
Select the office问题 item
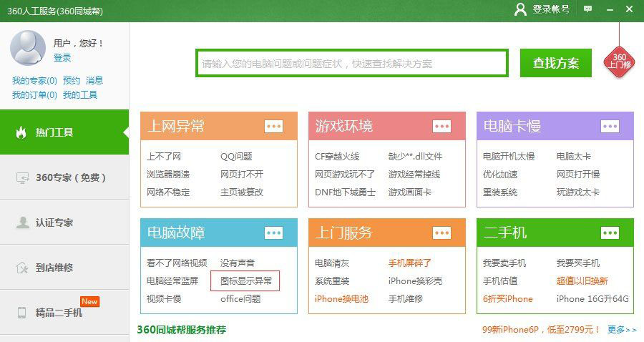coord(240,299)
